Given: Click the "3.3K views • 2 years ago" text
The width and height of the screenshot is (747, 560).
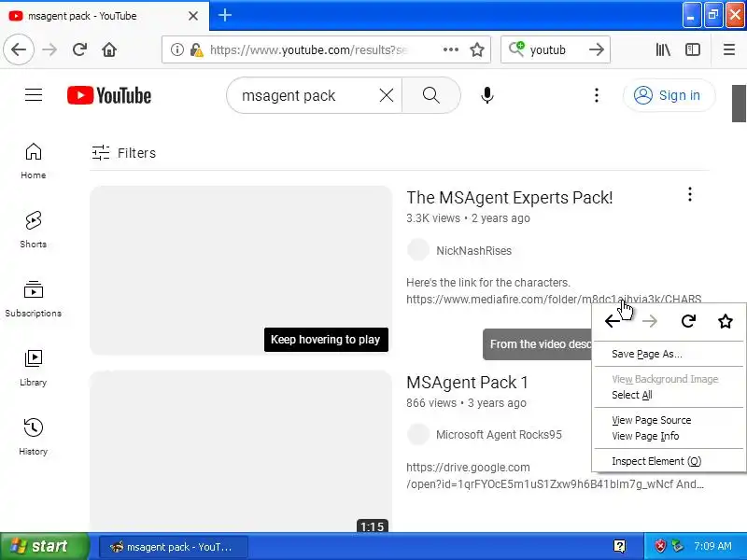Looking at the screenshot, I should (x=468, y=218).
